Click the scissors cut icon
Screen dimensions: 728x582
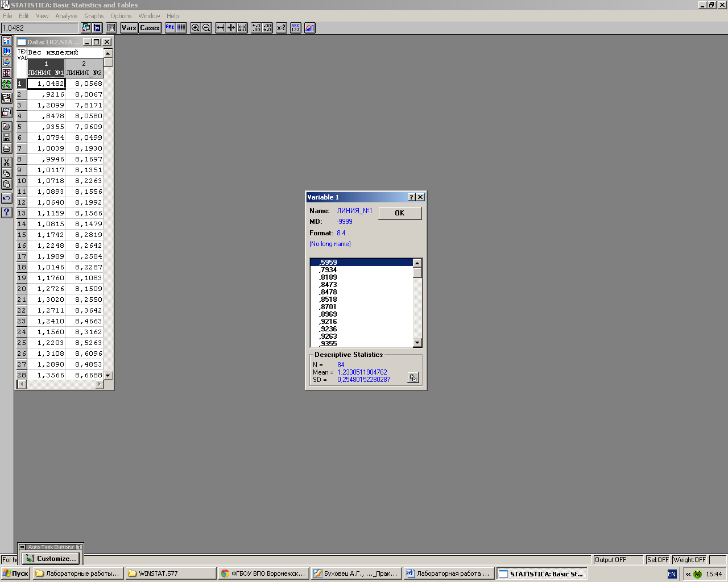(x=6, y=163)
